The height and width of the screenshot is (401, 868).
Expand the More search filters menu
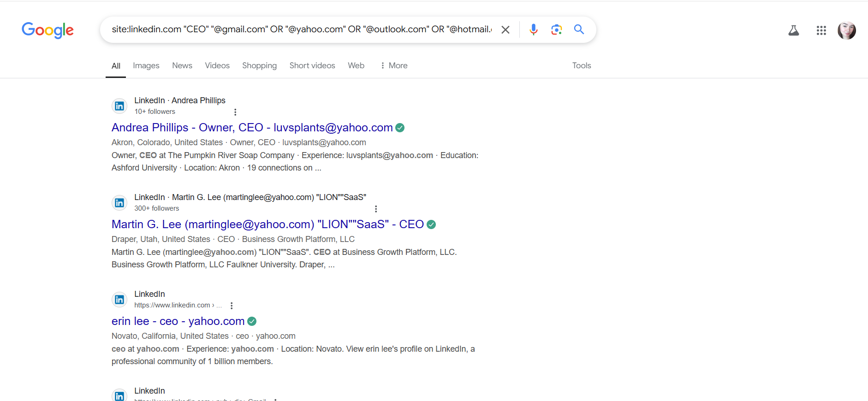(x=394, y=65)
